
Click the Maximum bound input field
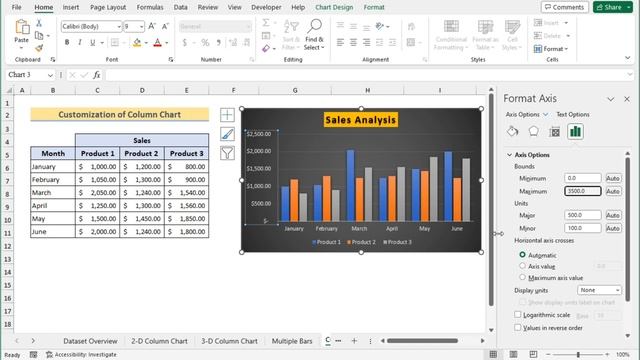coord(582,191)
